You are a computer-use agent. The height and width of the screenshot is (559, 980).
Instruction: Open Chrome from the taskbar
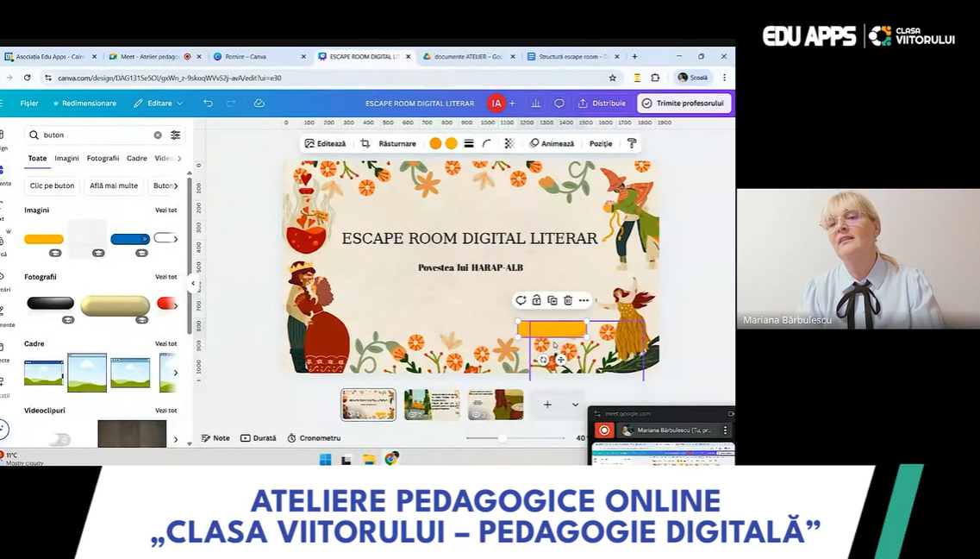391,459
